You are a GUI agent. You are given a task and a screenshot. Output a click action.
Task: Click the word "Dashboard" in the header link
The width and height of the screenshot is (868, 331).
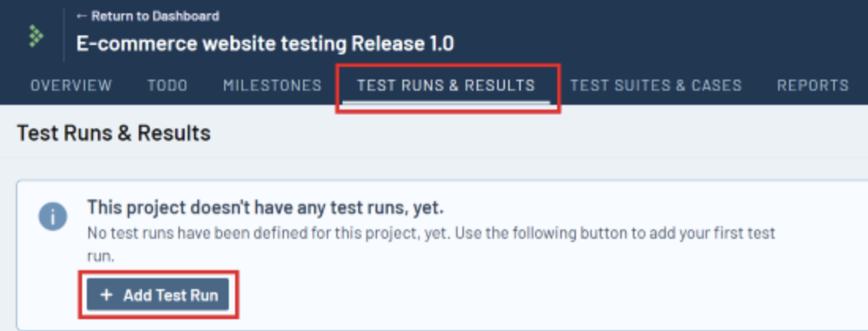pyautogui.click(x=189, y=16)
